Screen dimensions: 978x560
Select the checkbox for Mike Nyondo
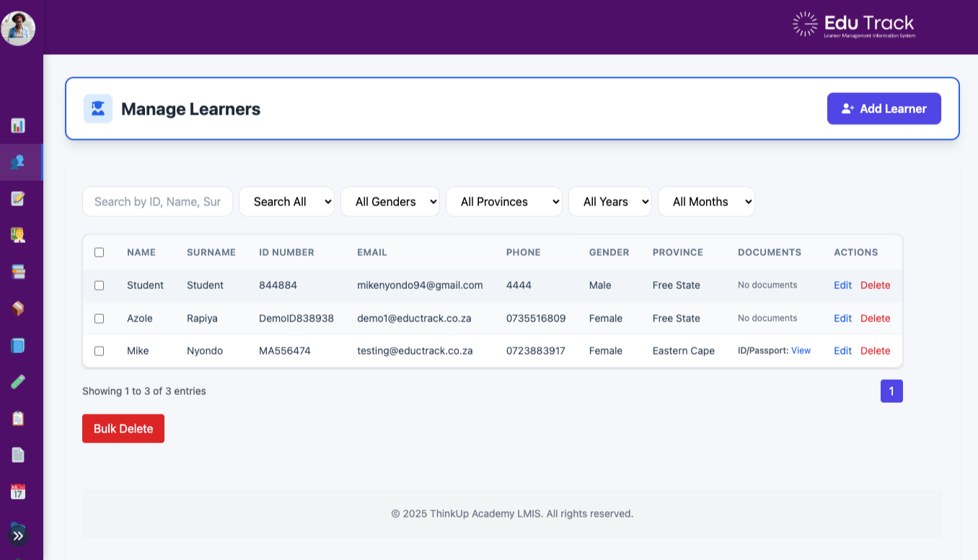(100, 351)
